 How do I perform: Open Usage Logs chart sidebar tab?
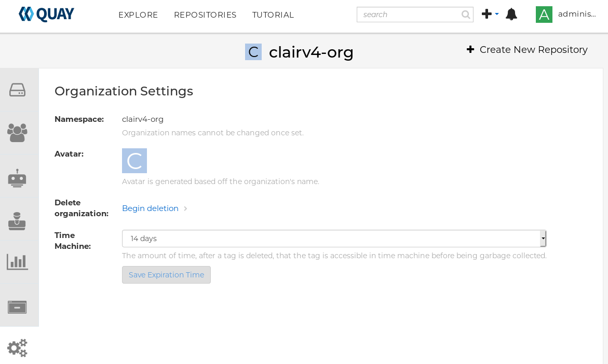pos(17,262)
